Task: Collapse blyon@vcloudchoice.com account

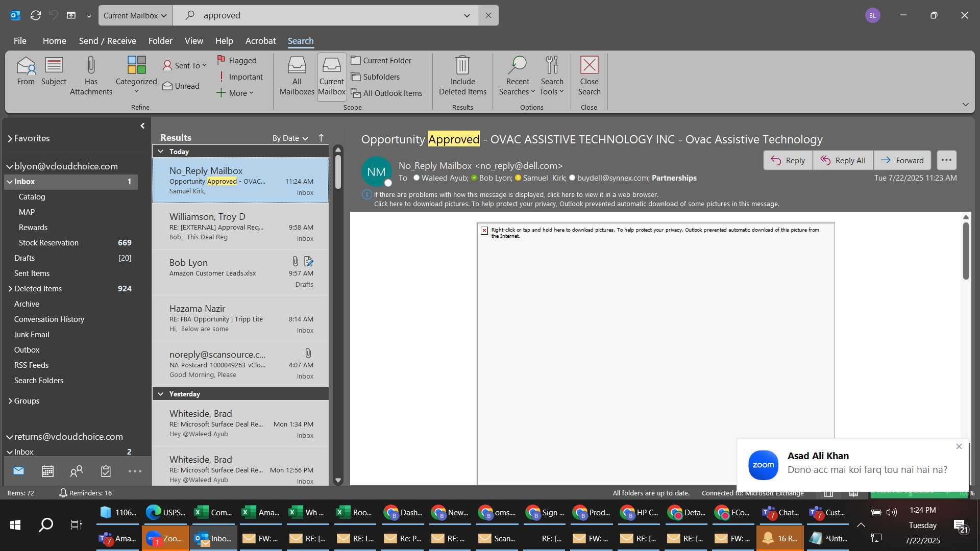Action: click(9, 166)
